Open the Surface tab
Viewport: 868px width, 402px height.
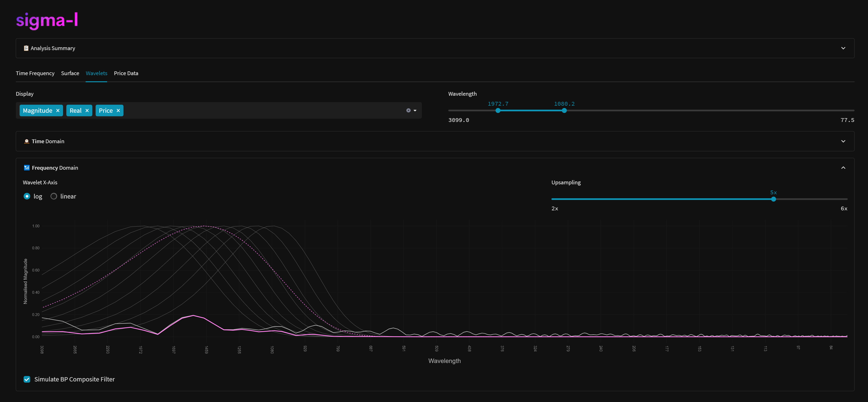70,73
